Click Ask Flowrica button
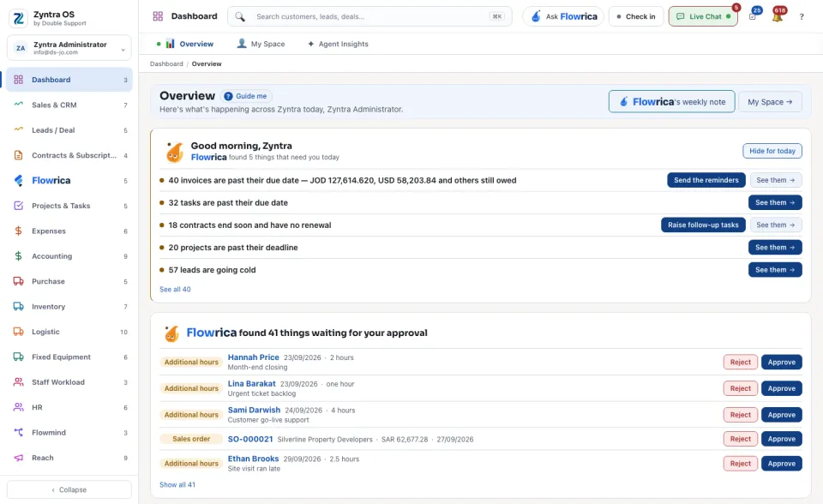This screenshot has width=823, height=504. click(x=563, y=17)
